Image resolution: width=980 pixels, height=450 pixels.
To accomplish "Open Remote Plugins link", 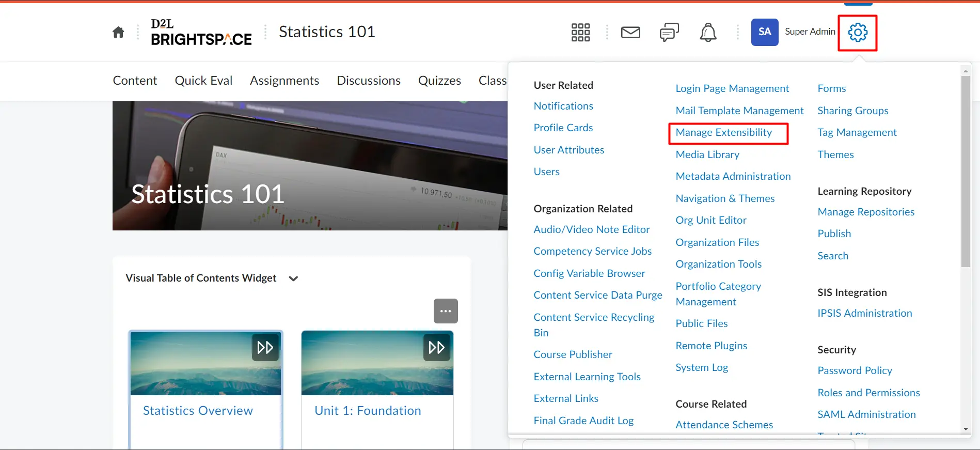I will click(x=712, y=346).
